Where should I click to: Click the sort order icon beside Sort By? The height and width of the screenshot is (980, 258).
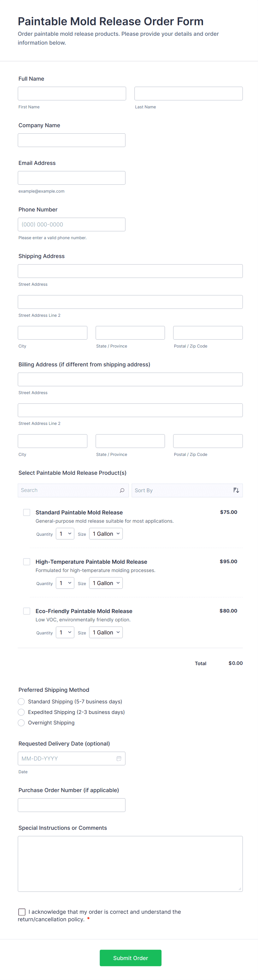pyautogui.click(x=236, y=490)
